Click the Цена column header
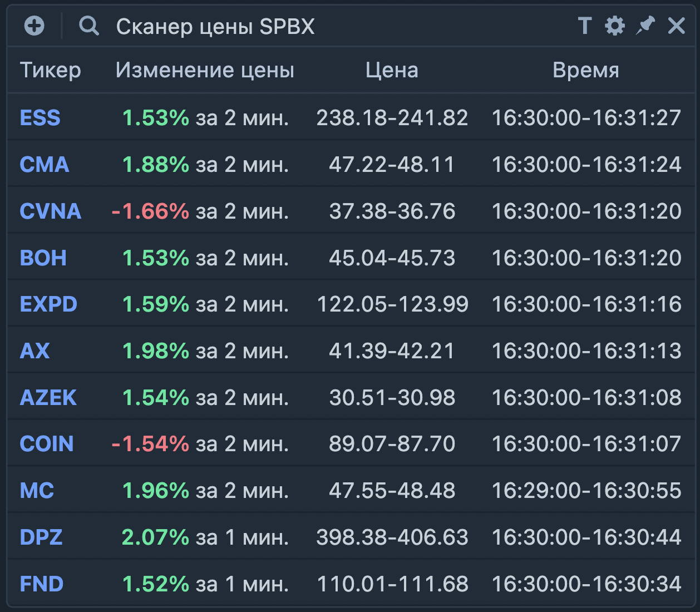 coord(392,71)
